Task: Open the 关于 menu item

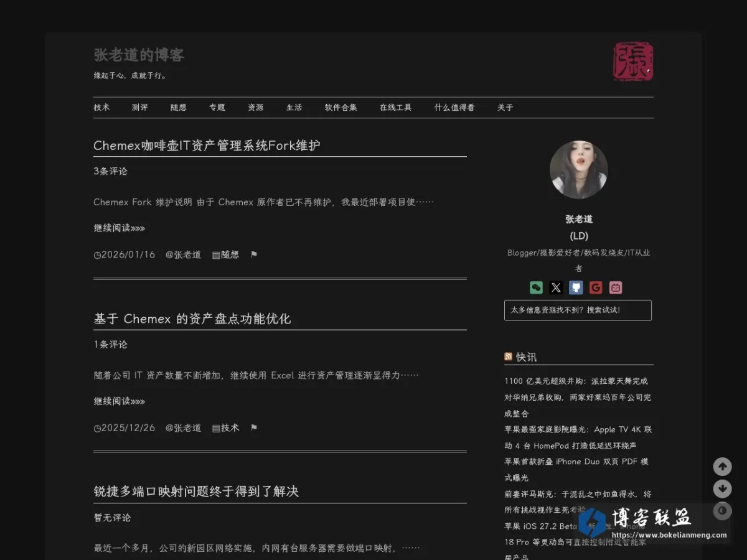Action: [x=505, y=108]
